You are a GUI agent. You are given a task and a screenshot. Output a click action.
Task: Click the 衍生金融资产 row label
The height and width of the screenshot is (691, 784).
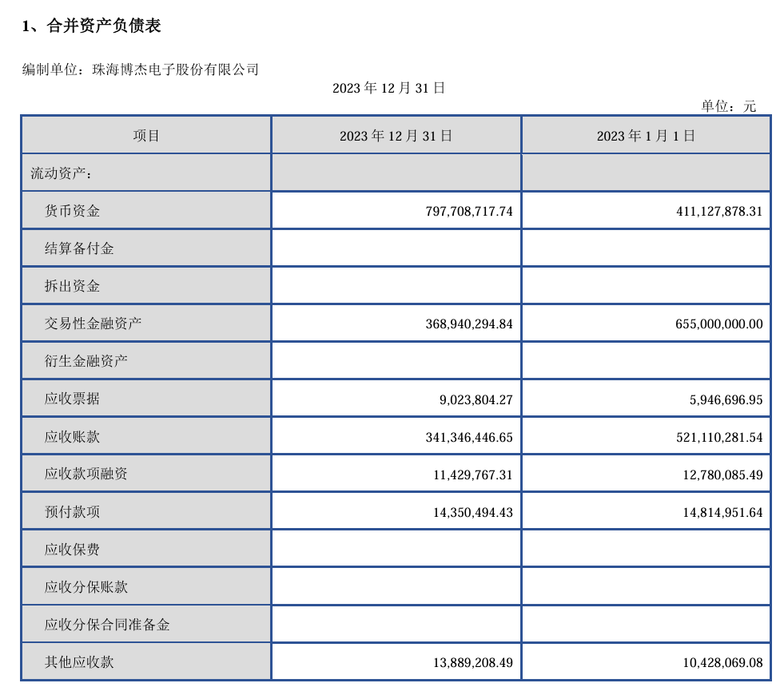[86, 361]
